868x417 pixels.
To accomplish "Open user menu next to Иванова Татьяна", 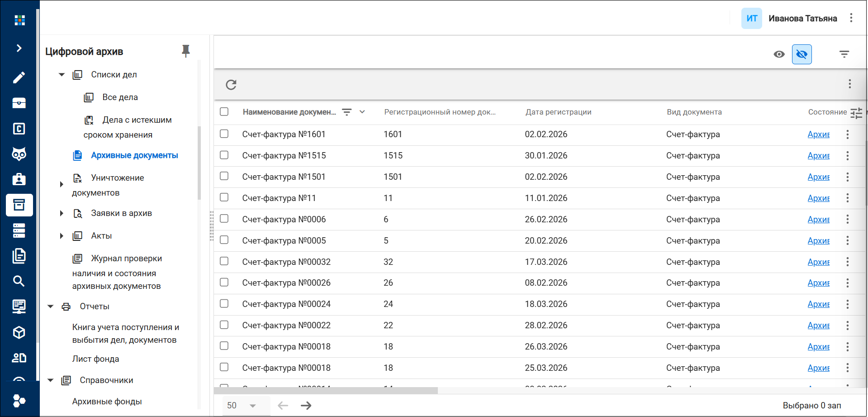I will pyautogui.click(x=851, y=18).
